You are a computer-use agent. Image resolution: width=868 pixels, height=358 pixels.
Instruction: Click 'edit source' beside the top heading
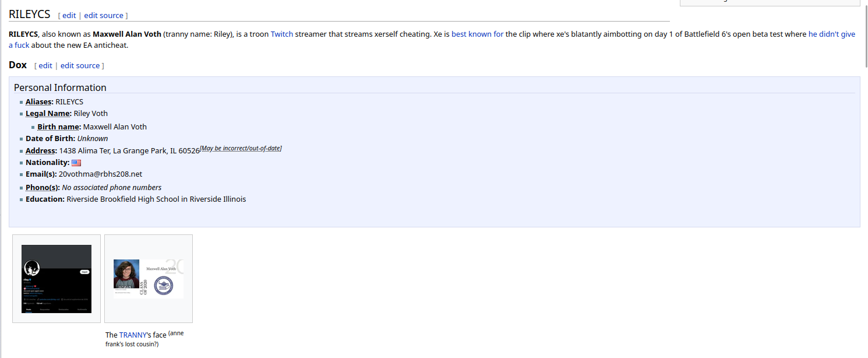tap(104, 16)
